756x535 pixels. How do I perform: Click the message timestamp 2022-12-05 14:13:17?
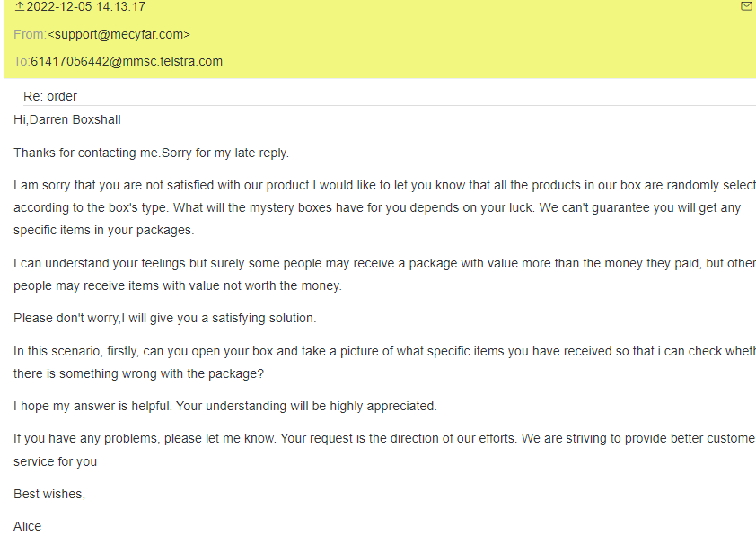[x=86, y=7]
